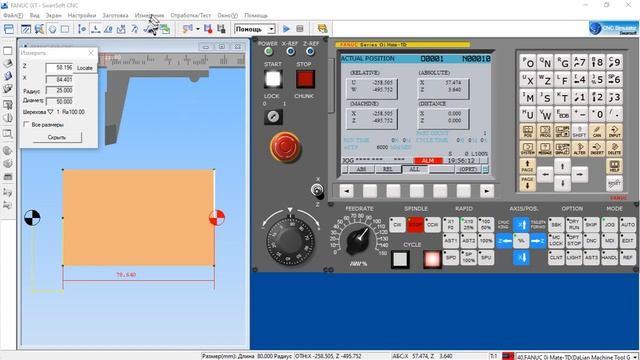The height and width of the screenshot is (360, 640).
Task: Open the Вид menu
Action: coord(35,16)
